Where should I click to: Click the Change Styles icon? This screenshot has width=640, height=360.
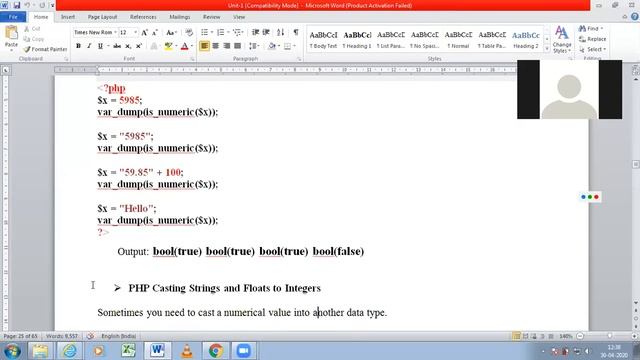tap(562, 39)
